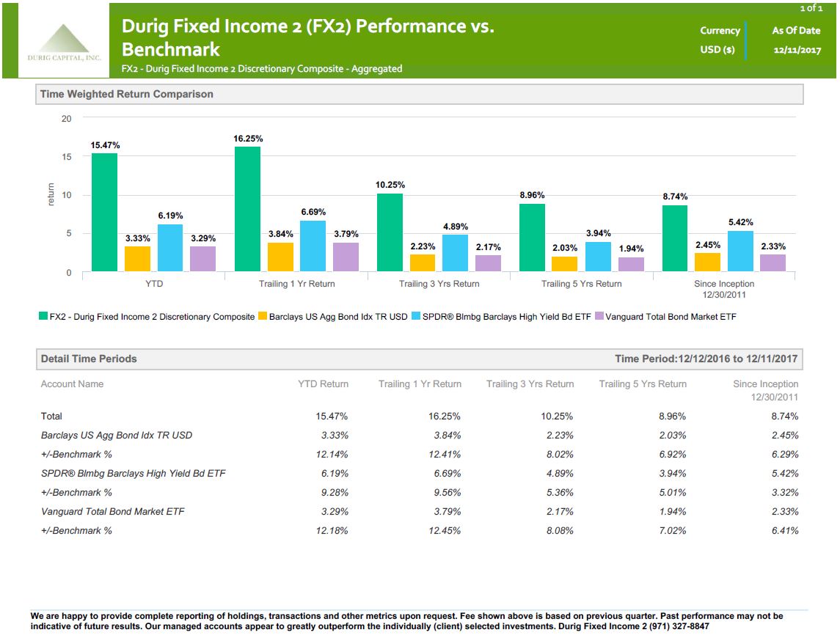
Task: Select the green Trailing 1 Yr bar 16.25%
Action: tap(247, 209)
